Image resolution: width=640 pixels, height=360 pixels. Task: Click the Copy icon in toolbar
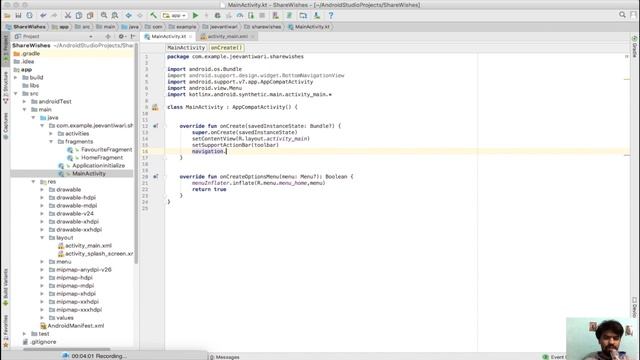click(x=79, y=16)
